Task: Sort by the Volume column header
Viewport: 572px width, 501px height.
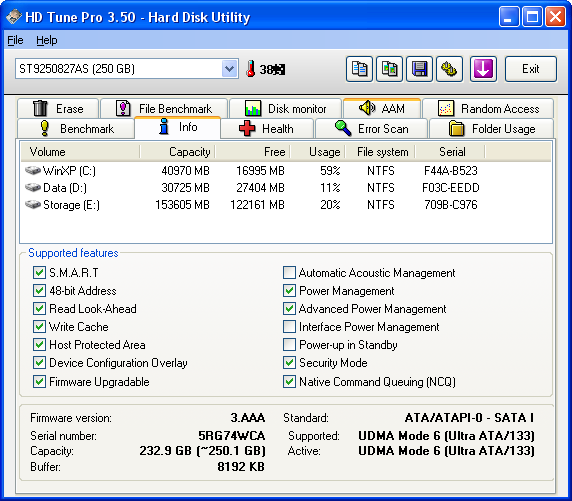Action: click(80, 152)
